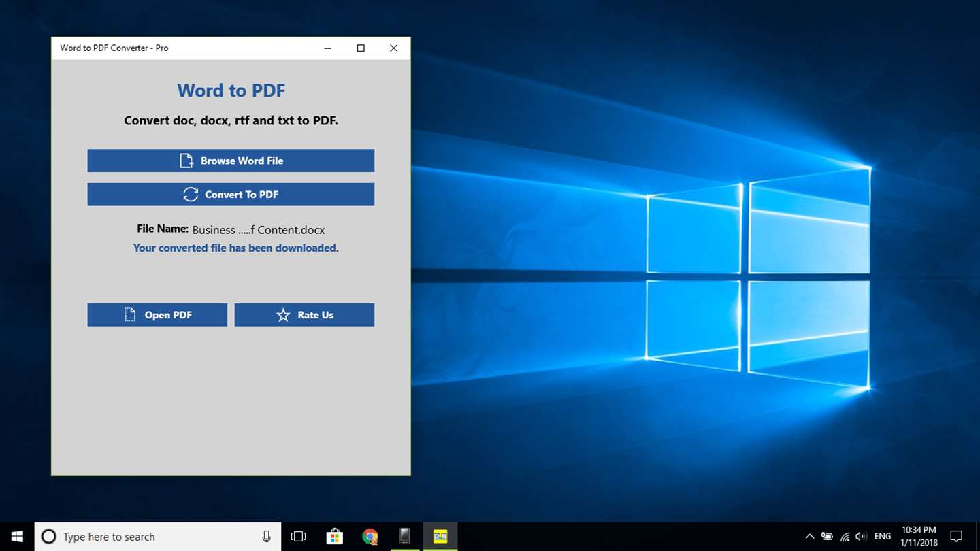This screenshot has width=980, height=551.
Task: Close the Word to PDF Converter window
Action: pos(393,48)
